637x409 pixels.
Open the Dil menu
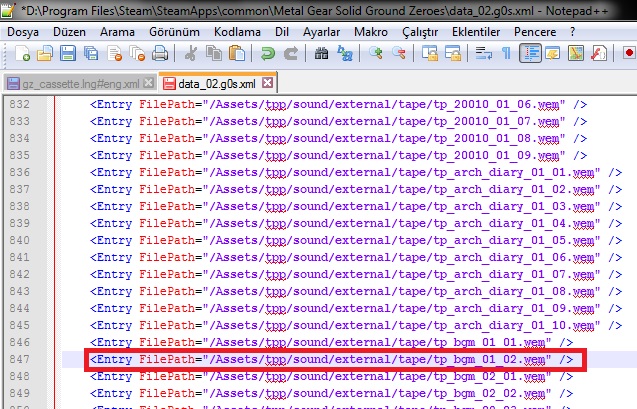pos(282,32)
